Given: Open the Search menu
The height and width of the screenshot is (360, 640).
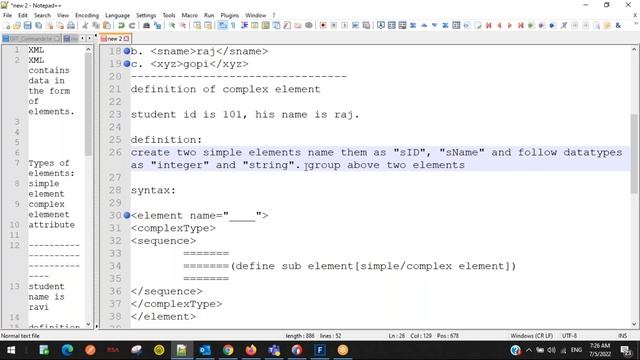Looking at the screenshot, I should pyautogui.click(x=42, y=15).
